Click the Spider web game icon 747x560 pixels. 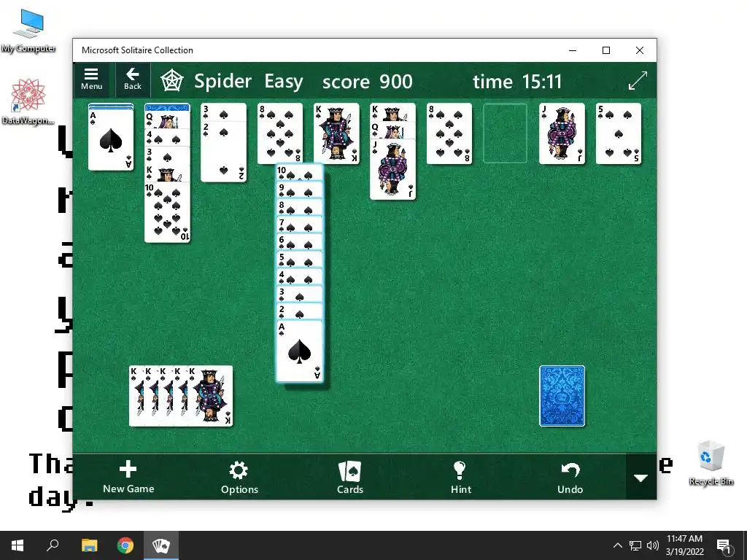pos(171,81)
